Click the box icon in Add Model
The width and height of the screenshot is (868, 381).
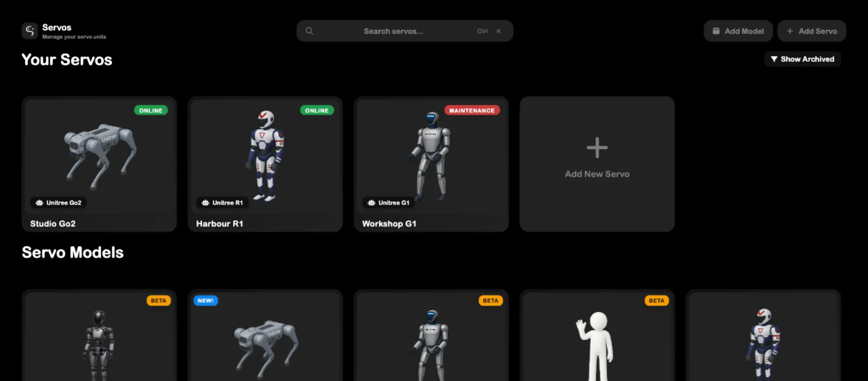click(716, 31)
